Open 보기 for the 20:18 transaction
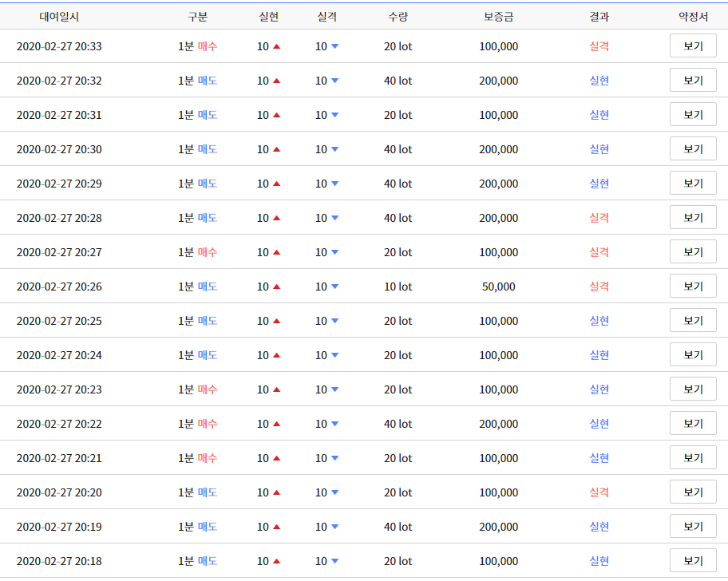This screenshot has width=728, height=581. click(x=693, y=561)
